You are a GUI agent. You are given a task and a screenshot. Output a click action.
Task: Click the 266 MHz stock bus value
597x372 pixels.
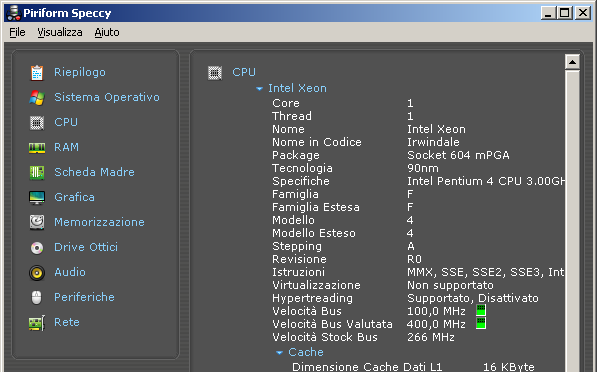(x=431, y=337)
